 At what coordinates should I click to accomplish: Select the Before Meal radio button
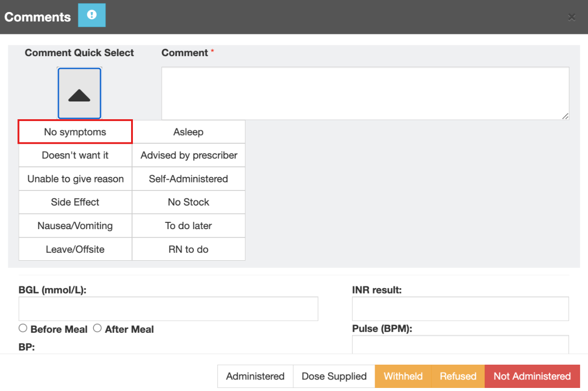click(23, 328)
